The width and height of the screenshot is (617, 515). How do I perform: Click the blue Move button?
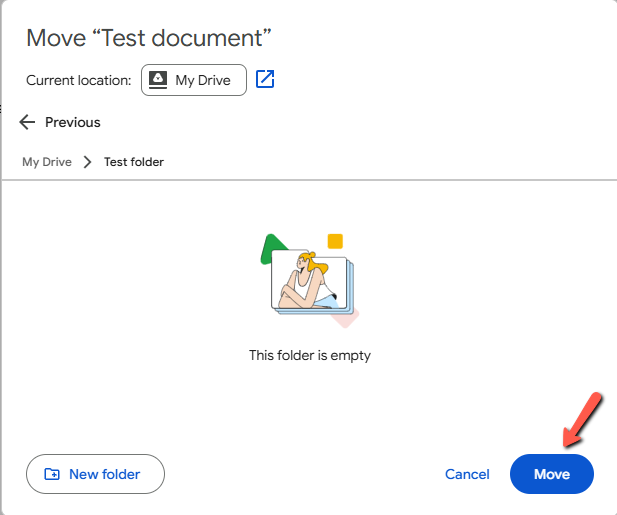552,474
